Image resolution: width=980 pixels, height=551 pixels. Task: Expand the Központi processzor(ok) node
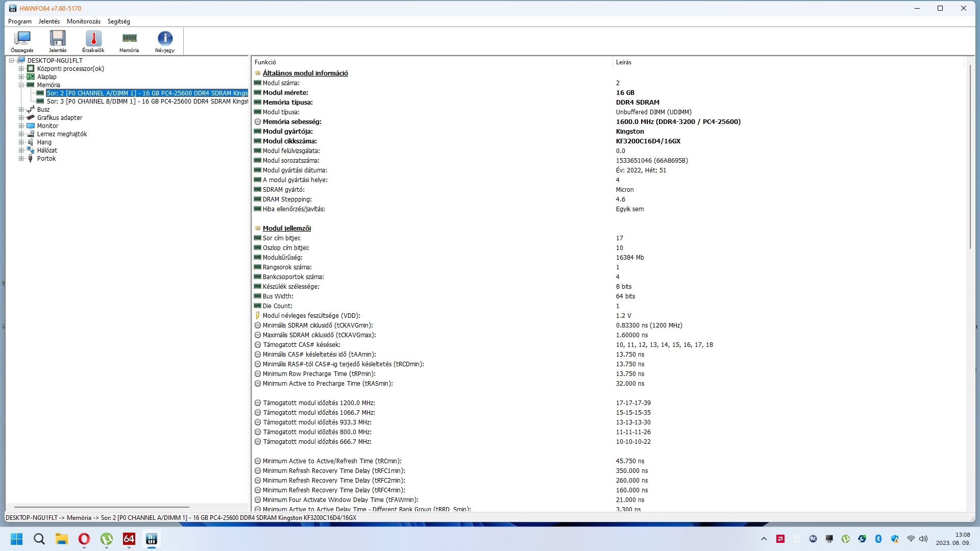coord(21,68)
